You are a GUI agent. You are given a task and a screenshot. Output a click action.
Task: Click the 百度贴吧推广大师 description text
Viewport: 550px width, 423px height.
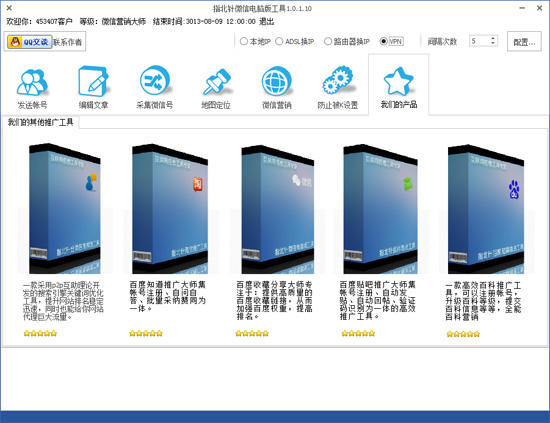point(378,300)
